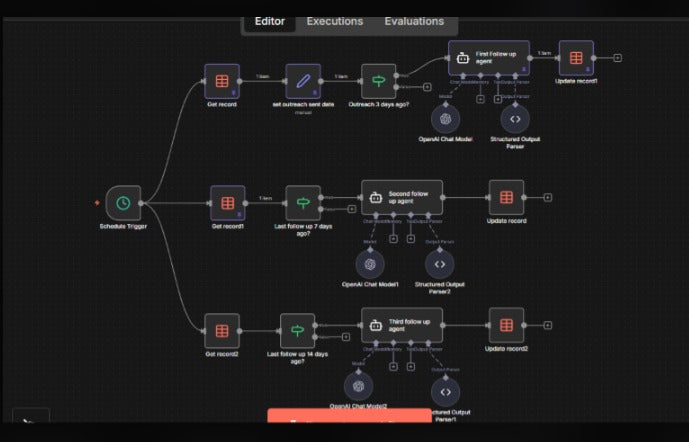
Task: Select the Schedule Trigger clock node
Action: point(123,203)
